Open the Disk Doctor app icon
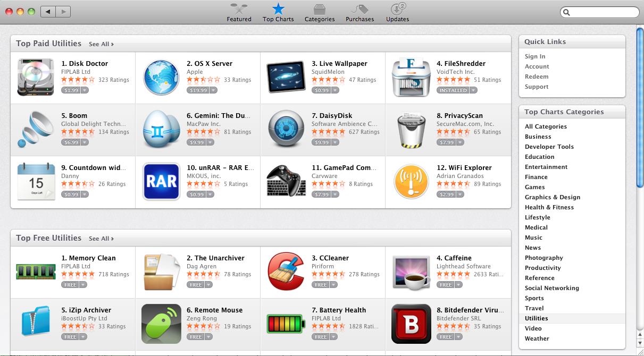Image resolution: width=644 pixels, height=356 pixels. 36,78
